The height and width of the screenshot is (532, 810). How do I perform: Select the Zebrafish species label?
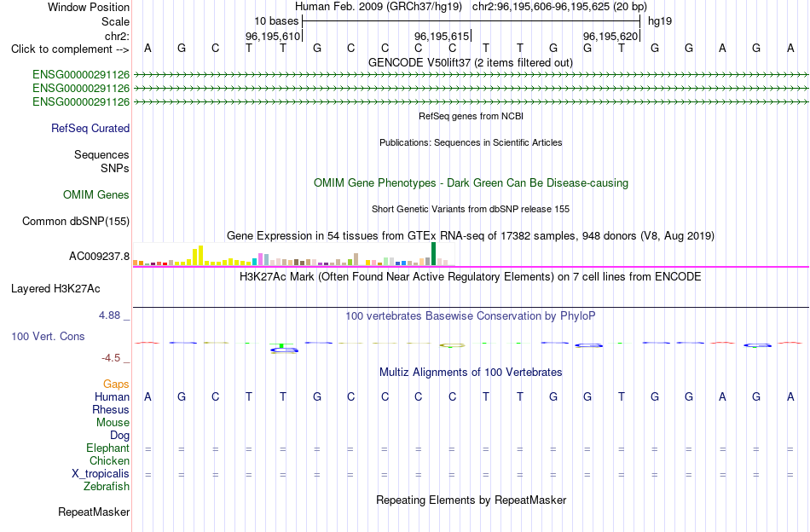(x=107, y=486)
